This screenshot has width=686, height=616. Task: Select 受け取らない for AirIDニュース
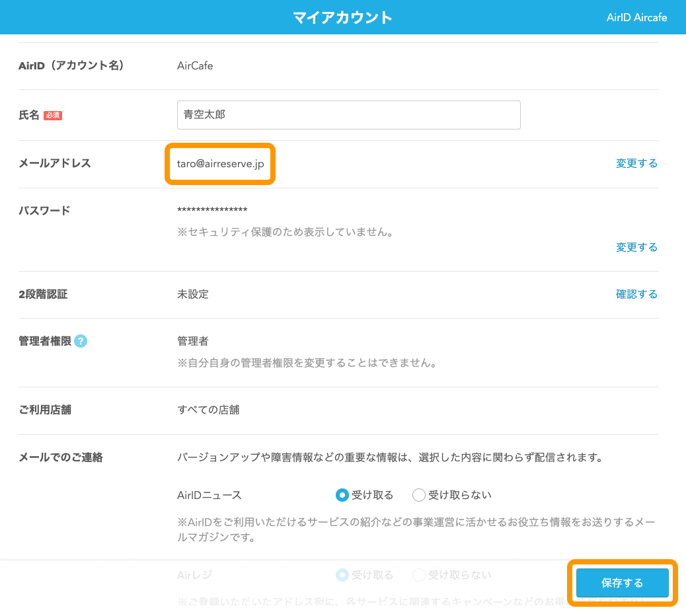[418, 494]
